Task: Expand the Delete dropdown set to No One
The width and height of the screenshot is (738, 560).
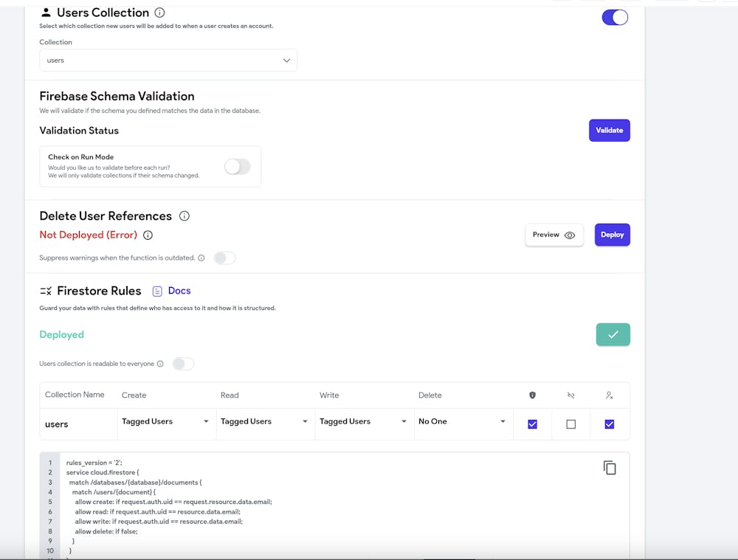Action: [x=462, y=422]
